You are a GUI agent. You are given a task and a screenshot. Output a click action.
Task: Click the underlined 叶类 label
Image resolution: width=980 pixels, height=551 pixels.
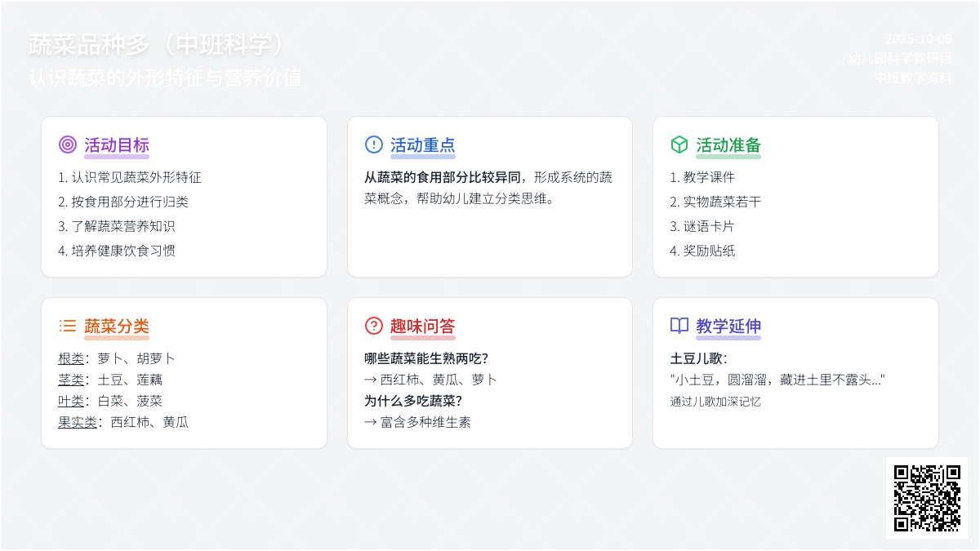click(x=70, y=401)
